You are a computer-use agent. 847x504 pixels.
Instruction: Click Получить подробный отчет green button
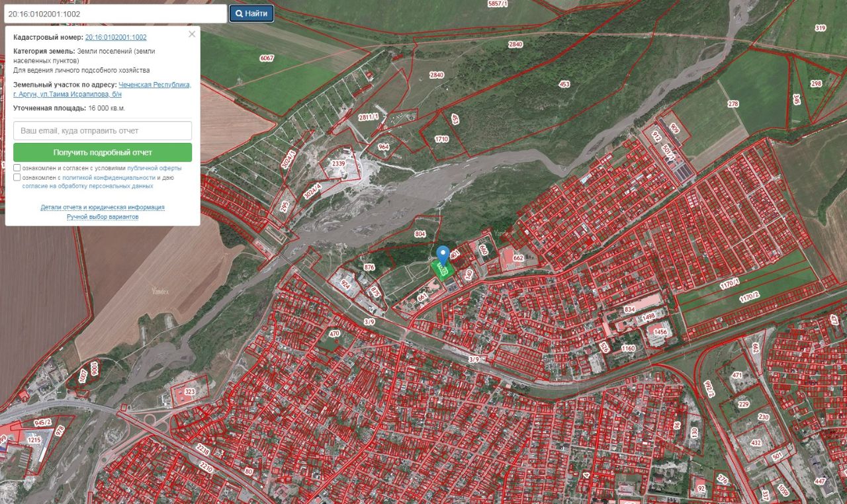103,152
